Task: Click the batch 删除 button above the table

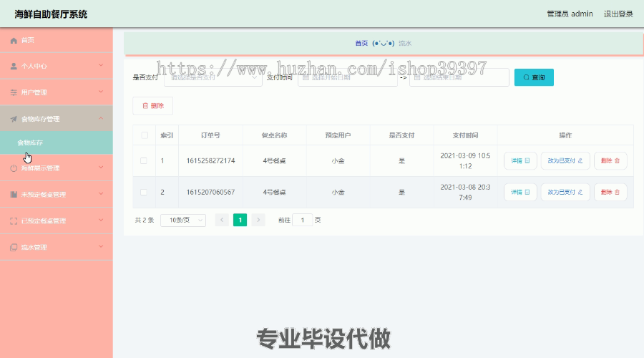Action: pyautogui.click(x=153, y=106)
